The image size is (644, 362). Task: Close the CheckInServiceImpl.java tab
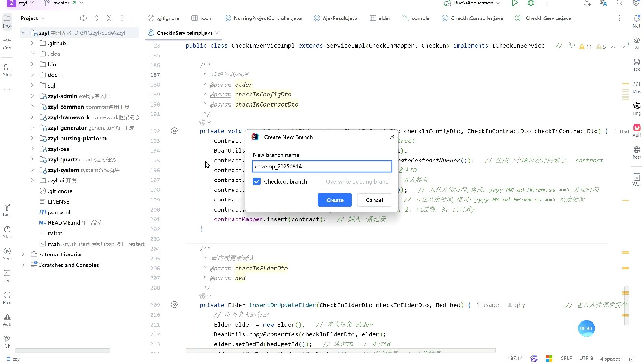[x=217, y=33]
